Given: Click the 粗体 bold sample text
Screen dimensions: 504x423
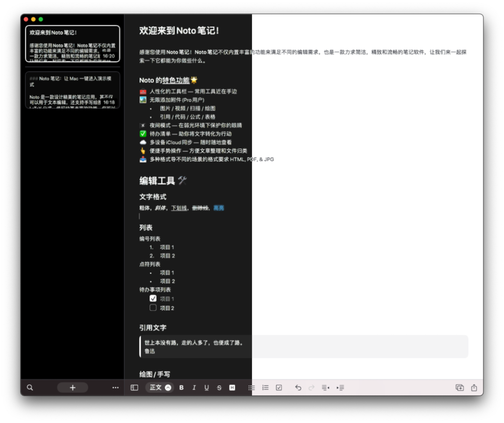Looking at the screenshot, I should tap(144, 208).
